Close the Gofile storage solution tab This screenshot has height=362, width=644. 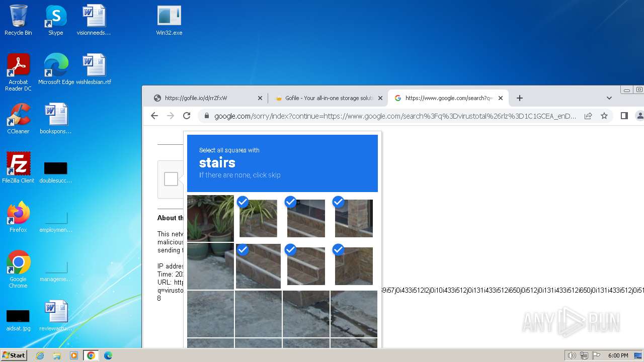pos(380,98)
